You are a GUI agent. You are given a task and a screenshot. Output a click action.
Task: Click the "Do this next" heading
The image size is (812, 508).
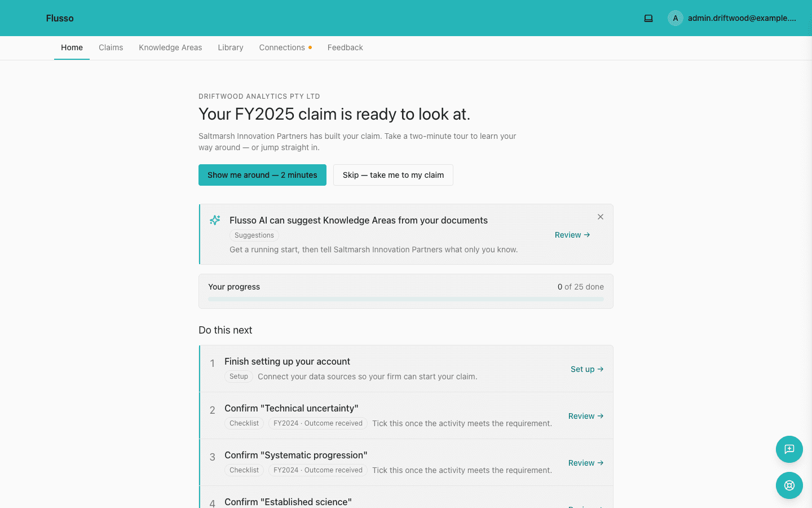226,330
